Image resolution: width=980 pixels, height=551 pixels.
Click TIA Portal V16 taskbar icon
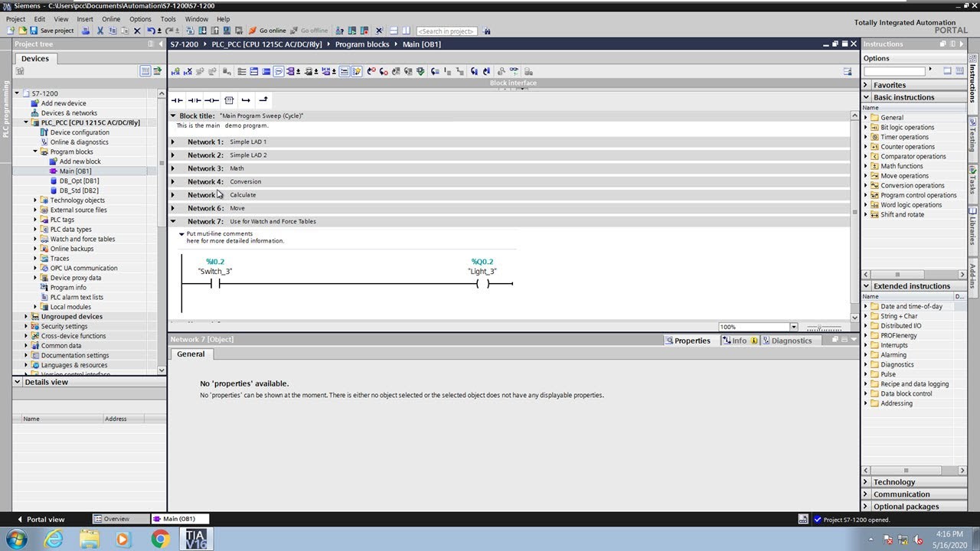(195, 539)
